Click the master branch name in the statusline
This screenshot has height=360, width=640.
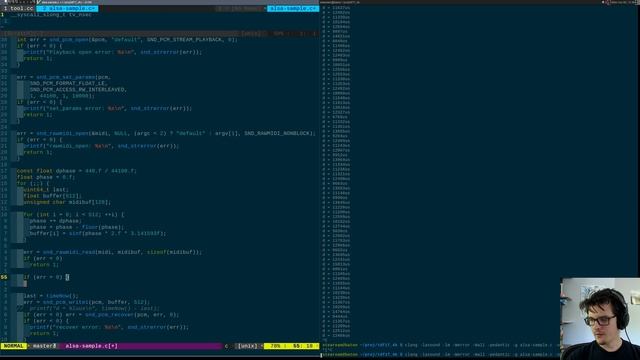[44, 346]
